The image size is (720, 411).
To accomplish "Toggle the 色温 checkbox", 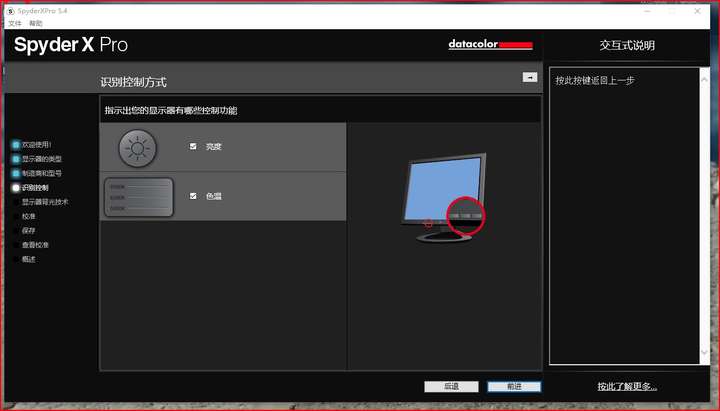I will click(x=193, y=196).
